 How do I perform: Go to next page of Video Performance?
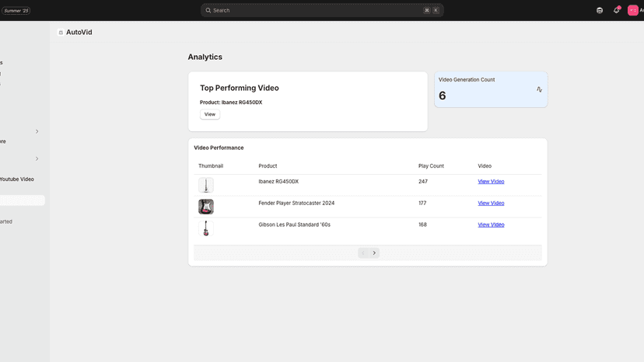tap(374, 252)
